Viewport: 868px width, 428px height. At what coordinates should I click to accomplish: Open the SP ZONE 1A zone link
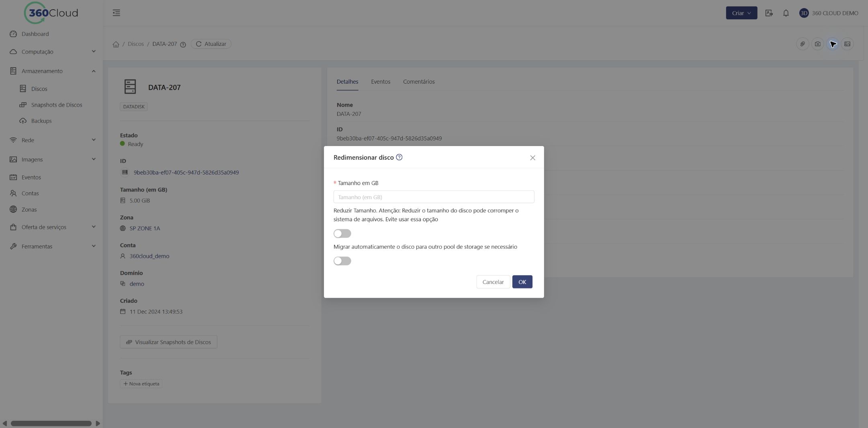pyautogui.click(x=145, y=228)
